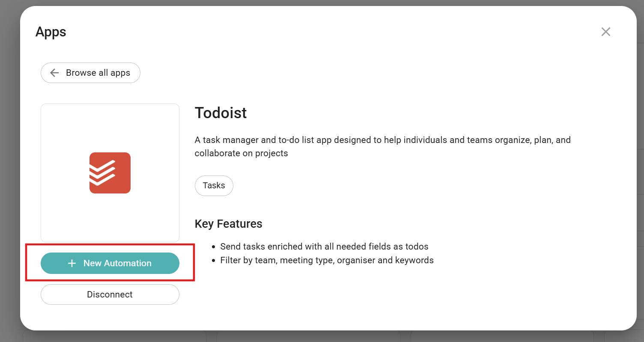
Task: Click the Apps dialog title
Action: tap(51, 32)
